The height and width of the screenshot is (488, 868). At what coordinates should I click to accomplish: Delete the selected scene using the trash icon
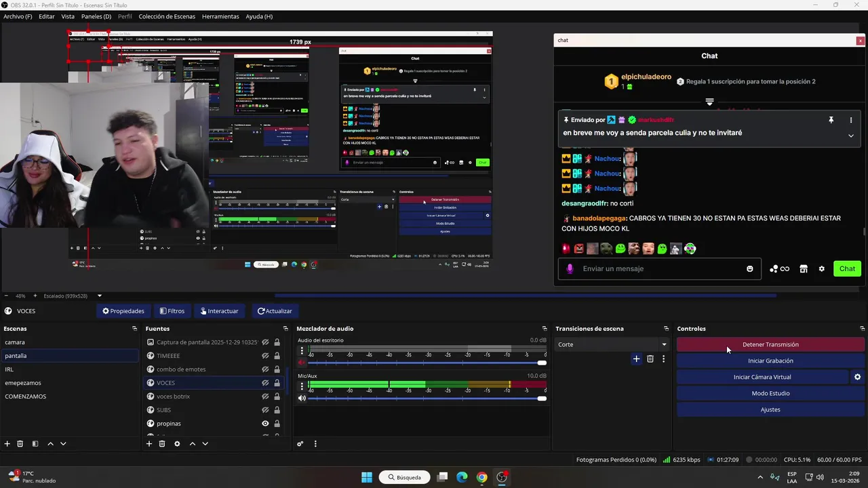point(20,444)
